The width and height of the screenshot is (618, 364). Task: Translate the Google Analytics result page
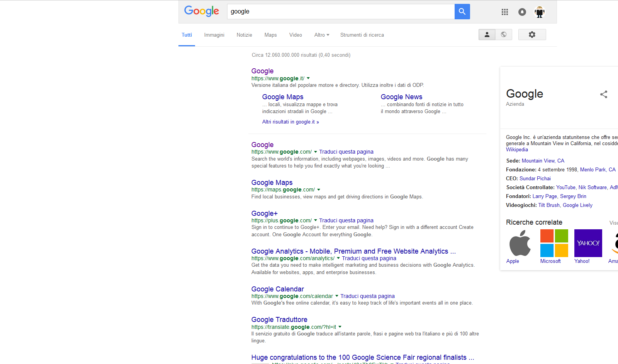click(x=369, y=258)
